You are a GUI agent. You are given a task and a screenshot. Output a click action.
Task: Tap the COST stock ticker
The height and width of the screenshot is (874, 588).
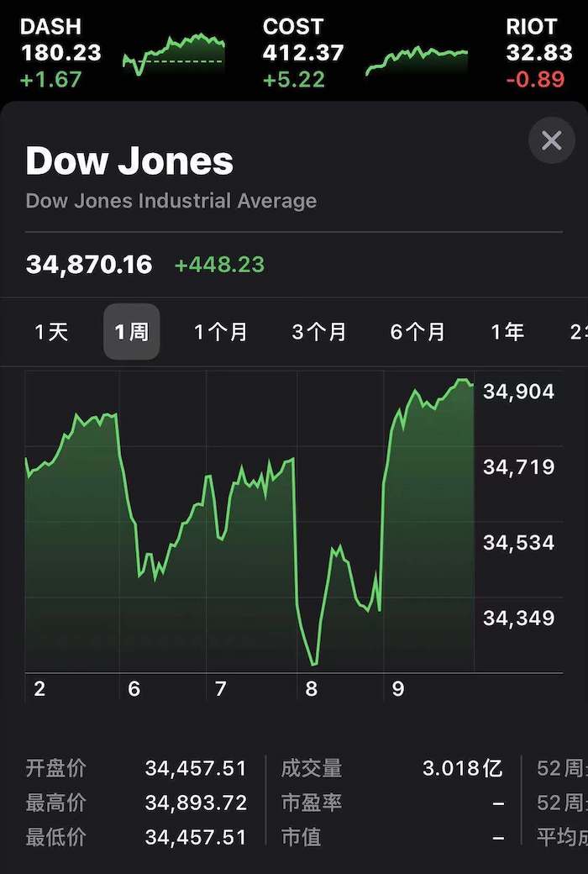[303, 52]
